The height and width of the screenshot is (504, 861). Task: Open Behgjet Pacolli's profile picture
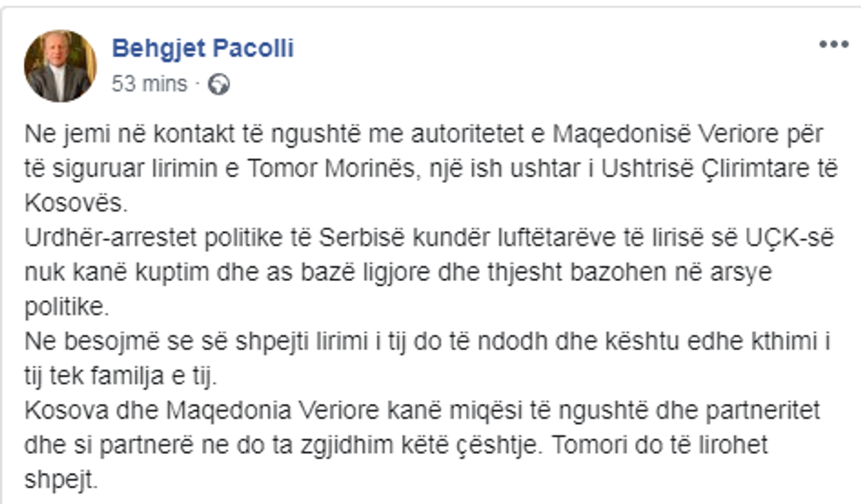60,66
